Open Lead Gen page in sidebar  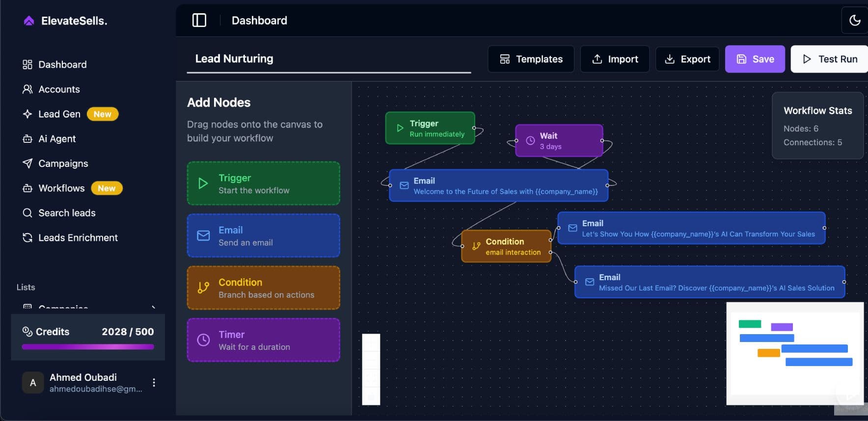pyautogui.click(x=59, y=114)
